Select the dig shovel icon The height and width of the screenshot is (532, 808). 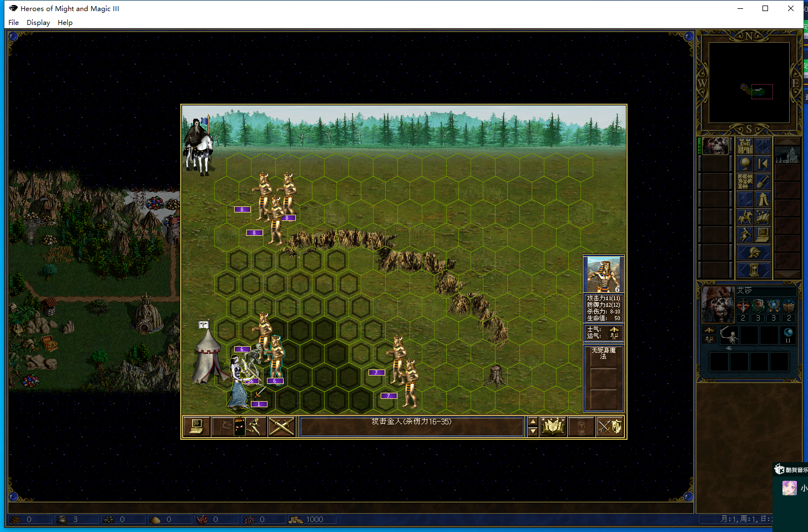(x=763, y=181)
